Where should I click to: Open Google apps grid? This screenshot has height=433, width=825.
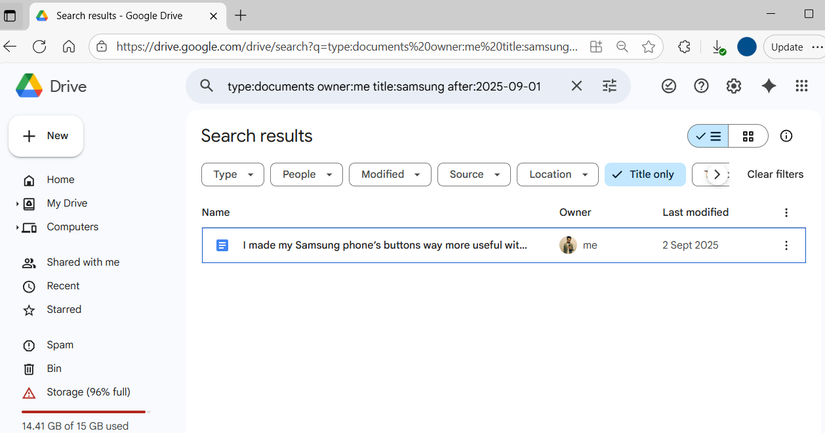point(801,86)
